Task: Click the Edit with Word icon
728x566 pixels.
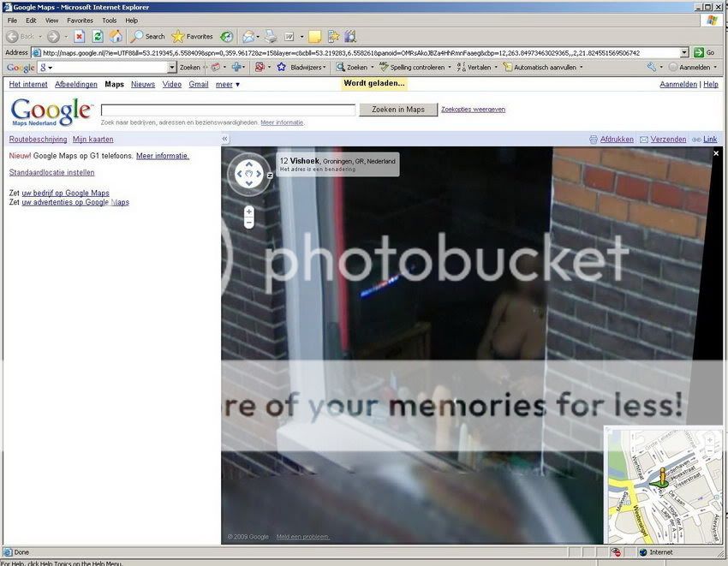Action: pyautogui.click(x=289, y=36)
